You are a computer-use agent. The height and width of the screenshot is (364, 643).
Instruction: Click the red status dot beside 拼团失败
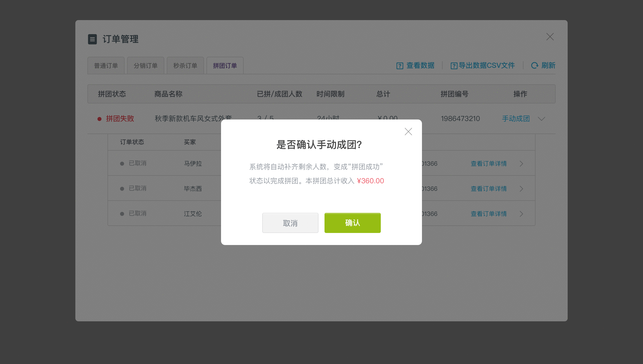point(99,118)
